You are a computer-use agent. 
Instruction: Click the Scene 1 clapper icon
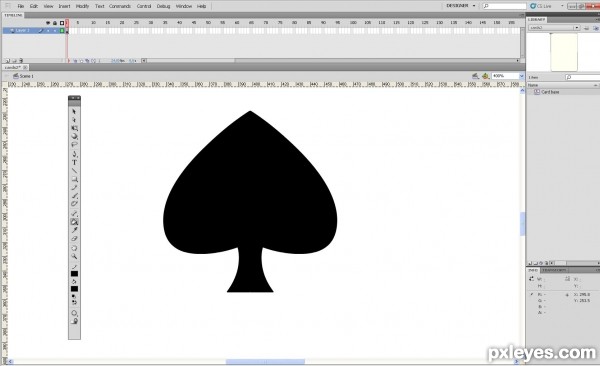point(16,76)
